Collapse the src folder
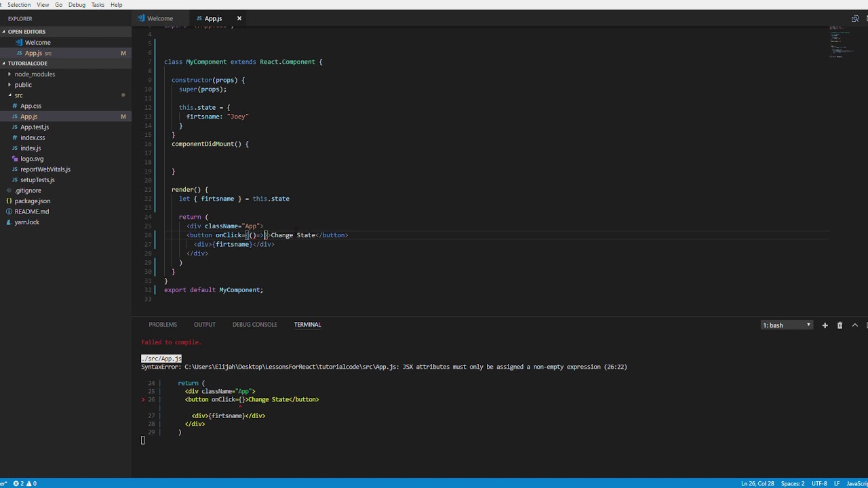868x488 pixels. pos(18,96)
